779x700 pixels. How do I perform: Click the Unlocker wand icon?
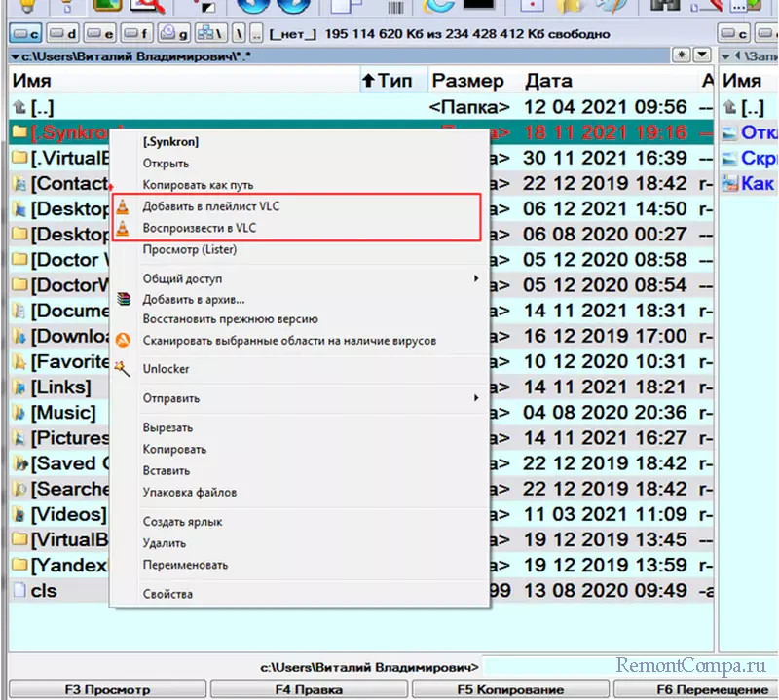coord(123,369)
